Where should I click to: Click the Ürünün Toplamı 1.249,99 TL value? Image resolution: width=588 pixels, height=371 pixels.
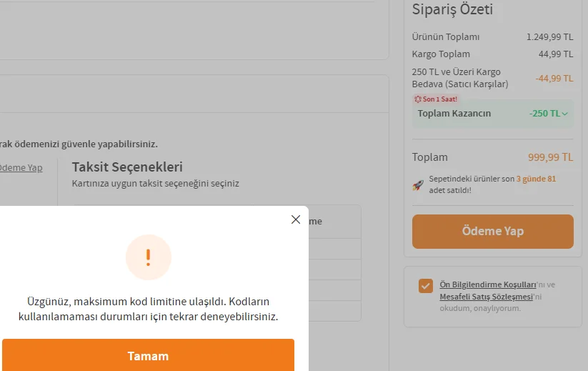coord(549,37)
